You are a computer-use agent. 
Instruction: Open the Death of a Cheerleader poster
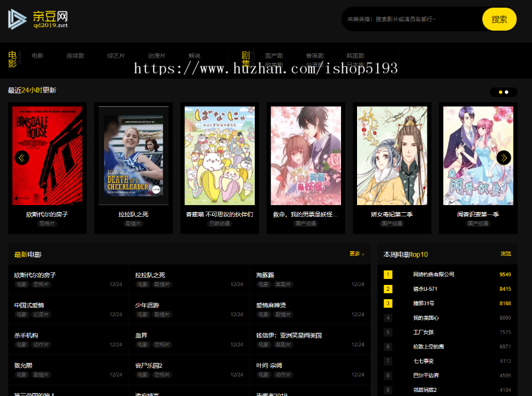pyautogui.click(x=134, y=156)
